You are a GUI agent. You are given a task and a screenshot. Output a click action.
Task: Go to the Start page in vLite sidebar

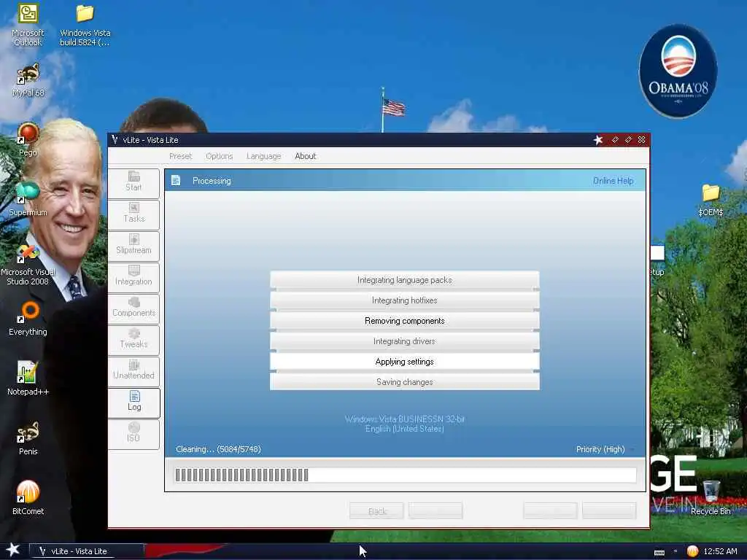click(134, 183)
